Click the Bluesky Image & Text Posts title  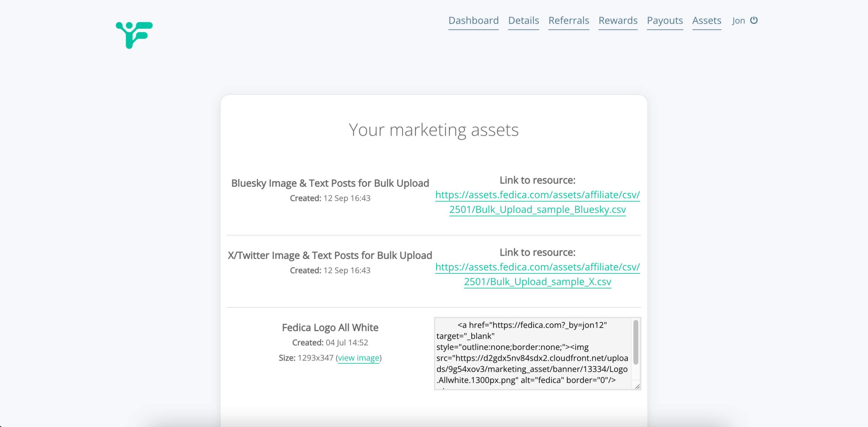coord(330,183)
